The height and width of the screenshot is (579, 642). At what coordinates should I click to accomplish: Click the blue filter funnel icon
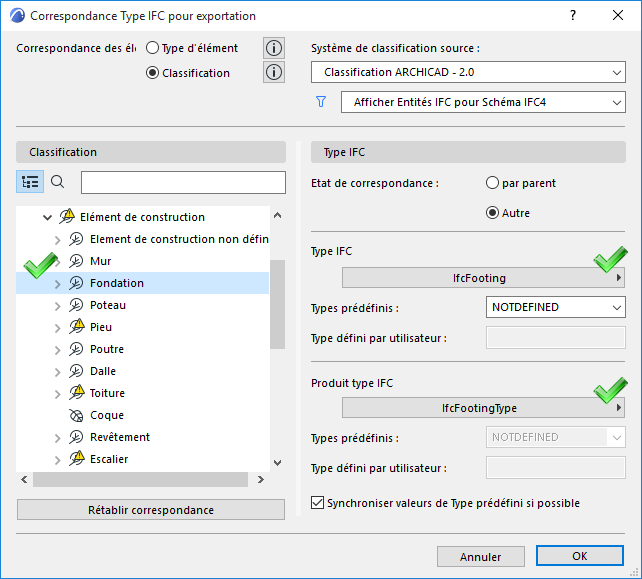pos(321,102)
